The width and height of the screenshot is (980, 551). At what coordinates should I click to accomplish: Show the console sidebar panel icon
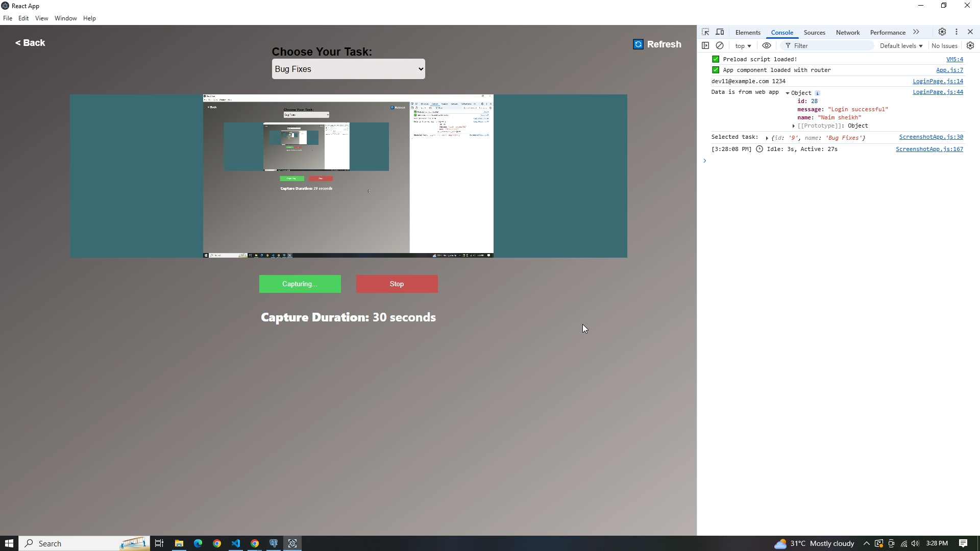[705, 46]
